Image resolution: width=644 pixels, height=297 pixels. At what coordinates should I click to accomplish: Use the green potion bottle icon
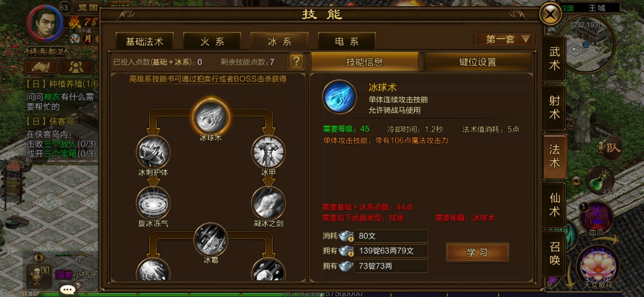600,180
